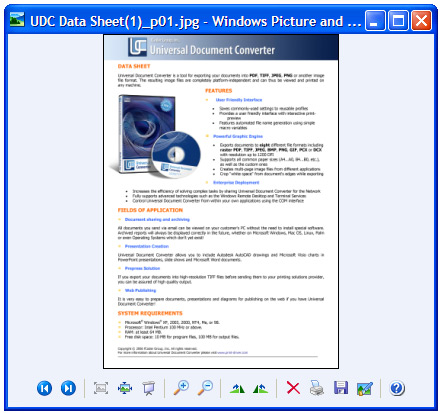Image resolution: width=441 pixels, height=413 pixels.
Task: Click the 'FIELDS OF APPLICATION' heading
Action: [x=150, y=210]
